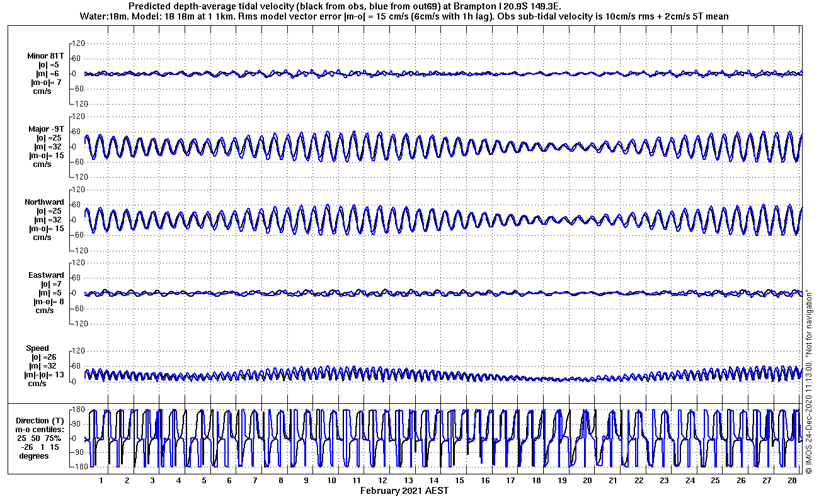Click day '10' on the date axis
The image size is (819, 504).
[x=331, y=480]
